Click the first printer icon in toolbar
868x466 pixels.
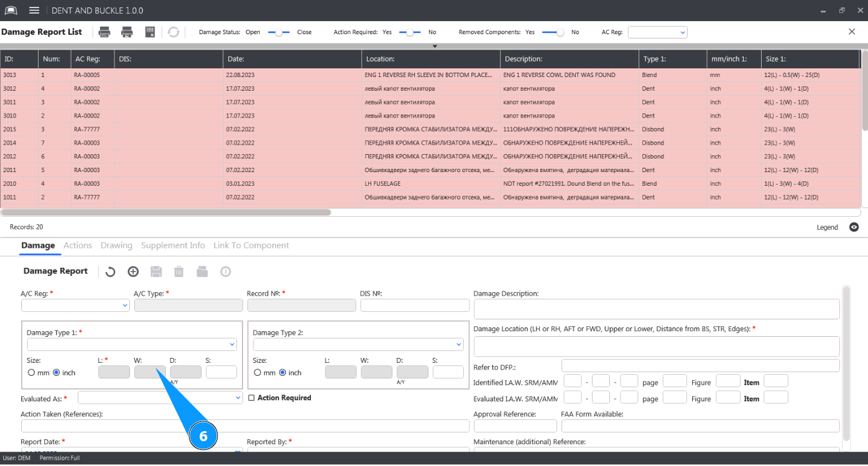point(105,32)
